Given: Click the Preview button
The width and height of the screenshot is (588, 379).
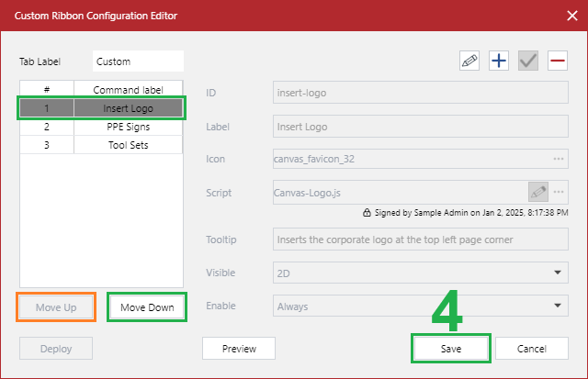Looking at the screenshot, I should coord(239,349).
